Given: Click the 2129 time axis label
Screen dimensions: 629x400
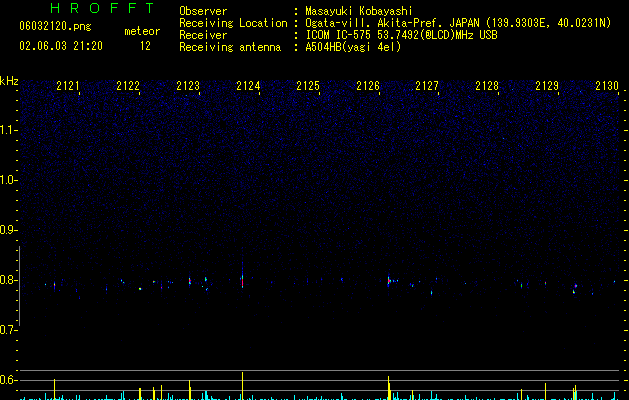Looking at the screenshot, I should pos(547,86).
